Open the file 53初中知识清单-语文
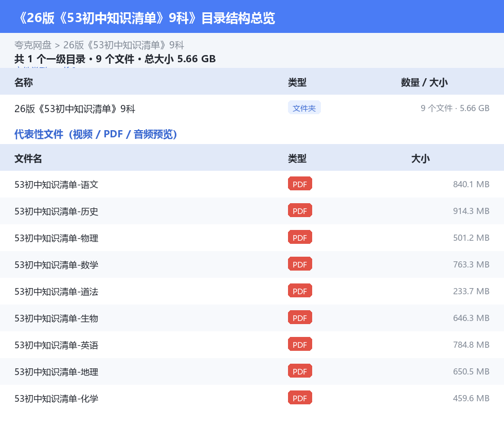Viewport: 504px width, 428px height. pos(56,185)
